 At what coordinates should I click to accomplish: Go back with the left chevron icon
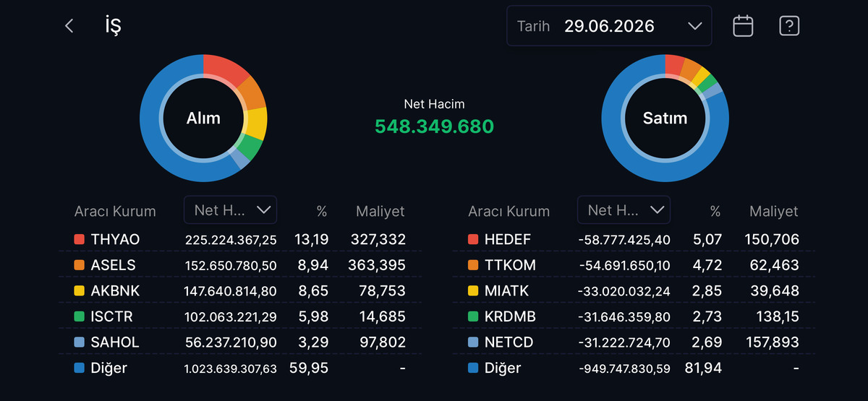click(x=69, y=27)
